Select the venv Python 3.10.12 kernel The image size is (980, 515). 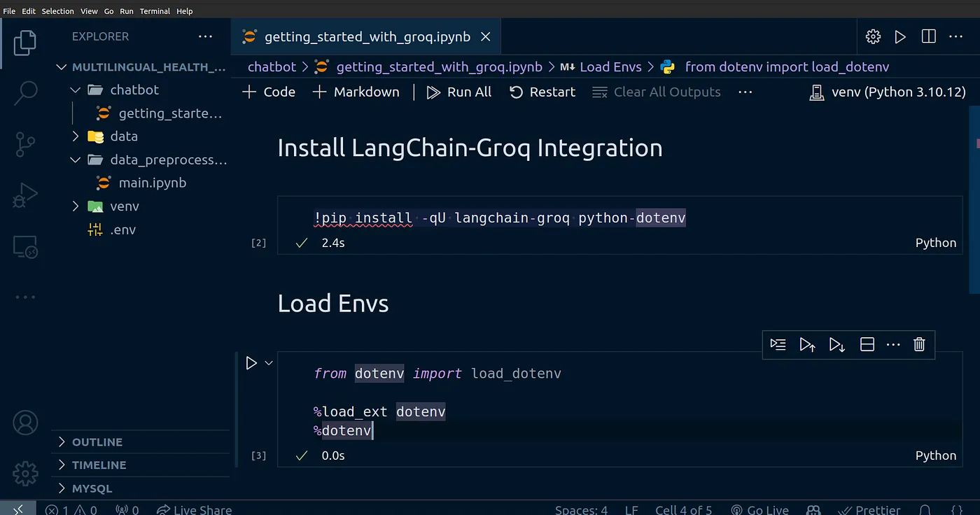(x=887, y=92)
